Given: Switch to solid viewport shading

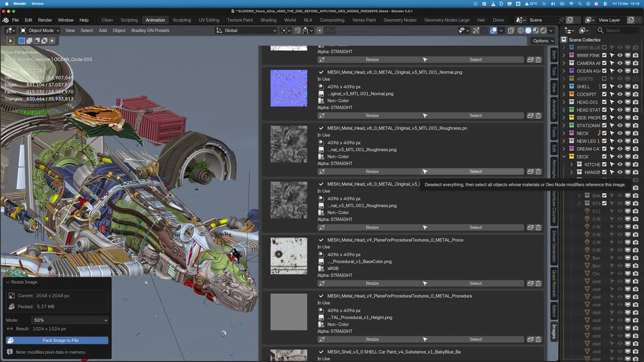Looking at the screenshot, I should pyautogui.click(x=528, y=30).
